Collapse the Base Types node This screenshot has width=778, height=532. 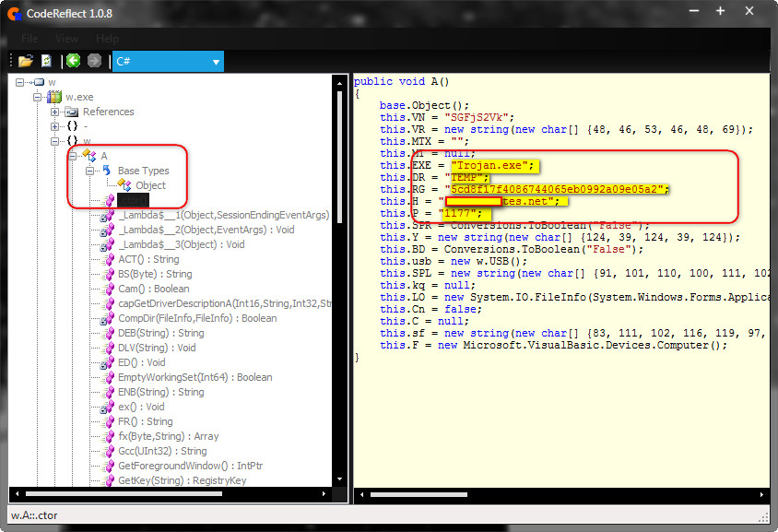[89, 171]
